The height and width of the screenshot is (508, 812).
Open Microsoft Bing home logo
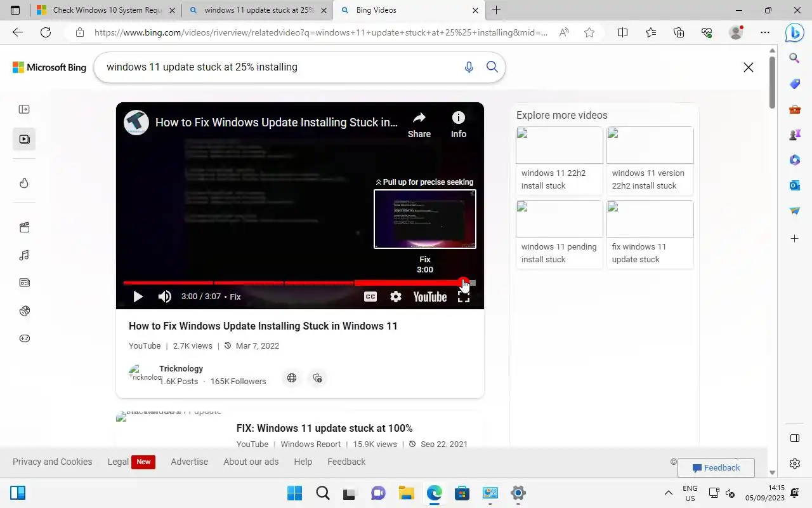[x=49, y=67]
